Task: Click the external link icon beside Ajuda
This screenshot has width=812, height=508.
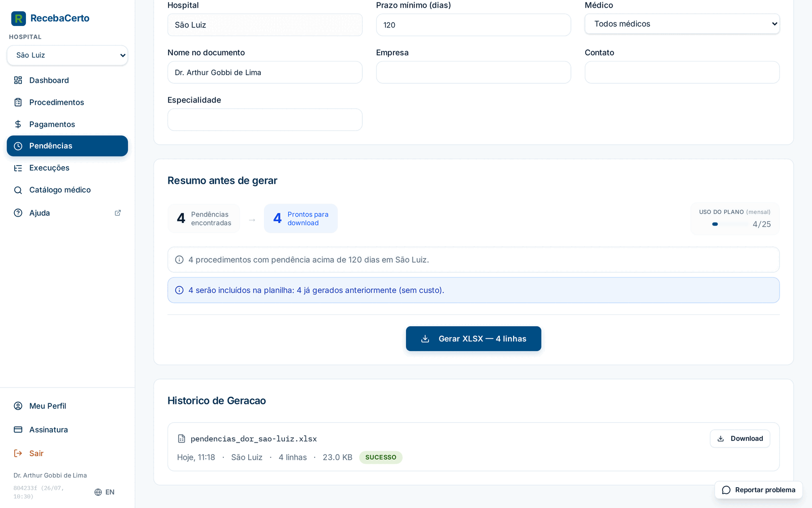Action: (118, 213)
